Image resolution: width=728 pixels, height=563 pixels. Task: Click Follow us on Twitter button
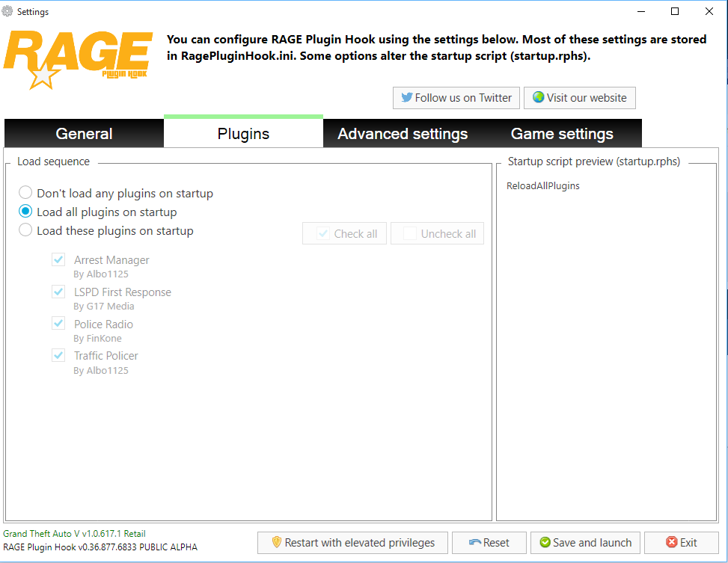click(456, 98)
